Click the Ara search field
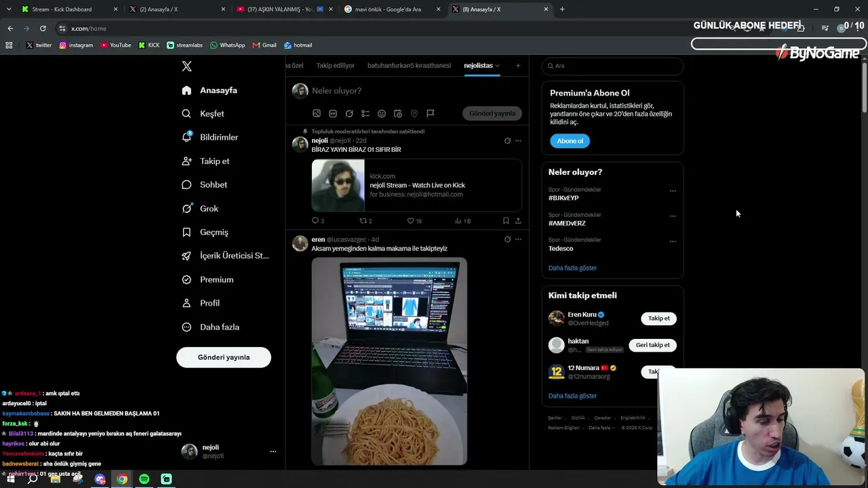This screenshot has width=868, height=488. [x=612, y=66]
